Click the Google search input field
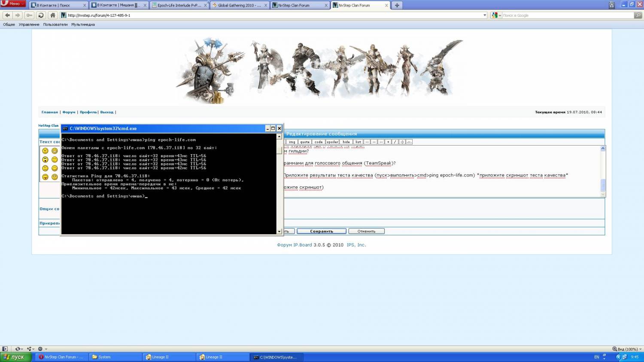 568,15
